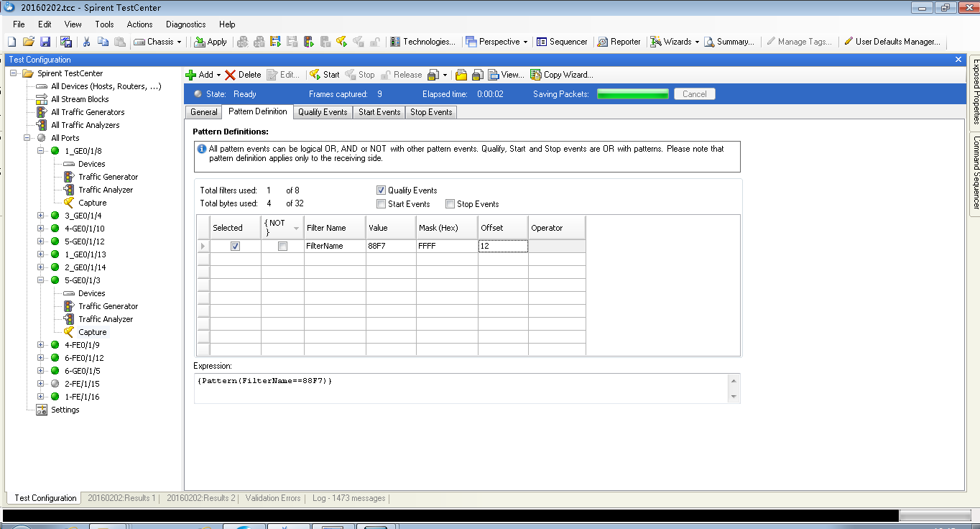
Task: Launch the Copy Wizard
Action: 562,75
